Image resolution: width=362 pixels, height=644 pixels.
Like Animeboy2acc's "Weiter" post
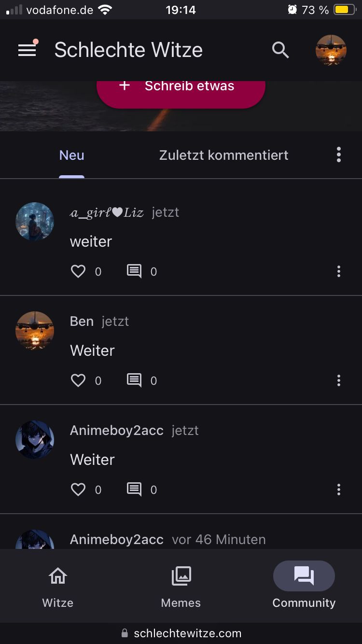(78, 490)
